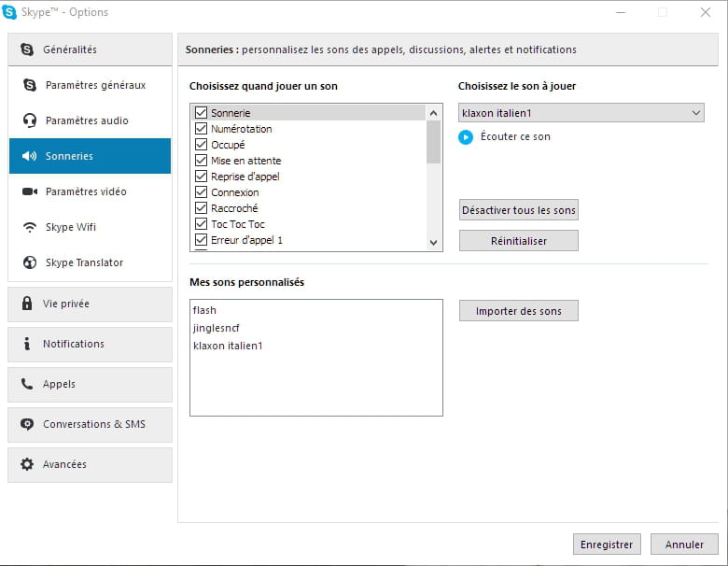Viewport: 728px width, 566px height.
Task: Click the Importer des sons button
Action: (519, 311)
